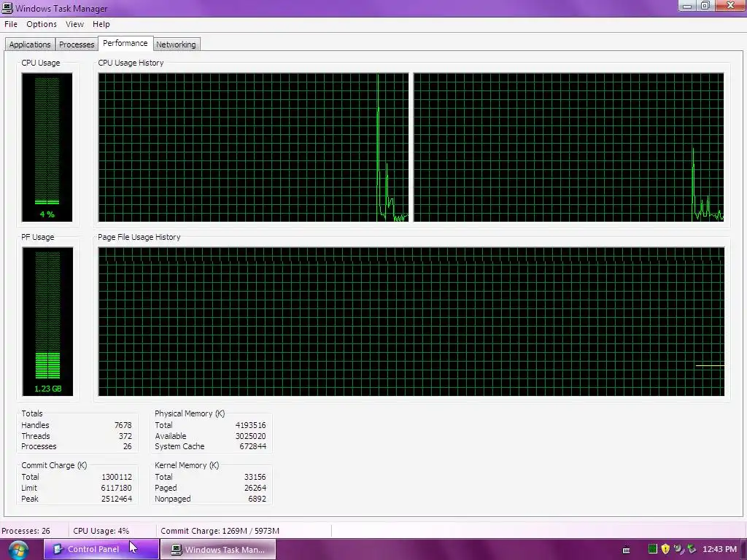Click the Page File Usage History label

139,237
